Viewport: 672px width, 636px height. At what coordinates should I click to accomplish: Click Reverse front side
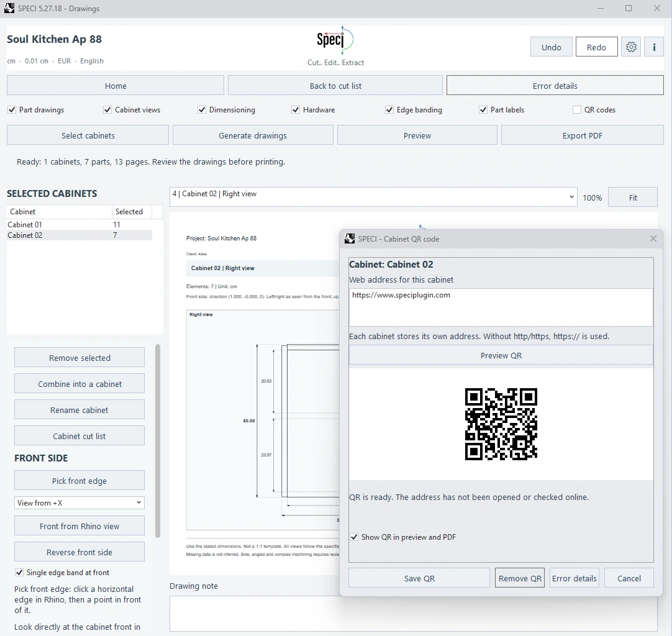point(79,552)
